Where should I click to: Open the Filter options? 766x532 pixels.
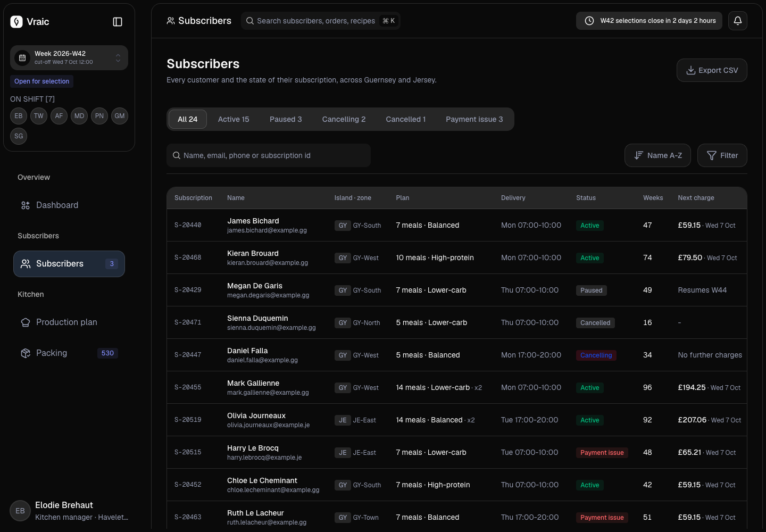click(x=722, y=155)
